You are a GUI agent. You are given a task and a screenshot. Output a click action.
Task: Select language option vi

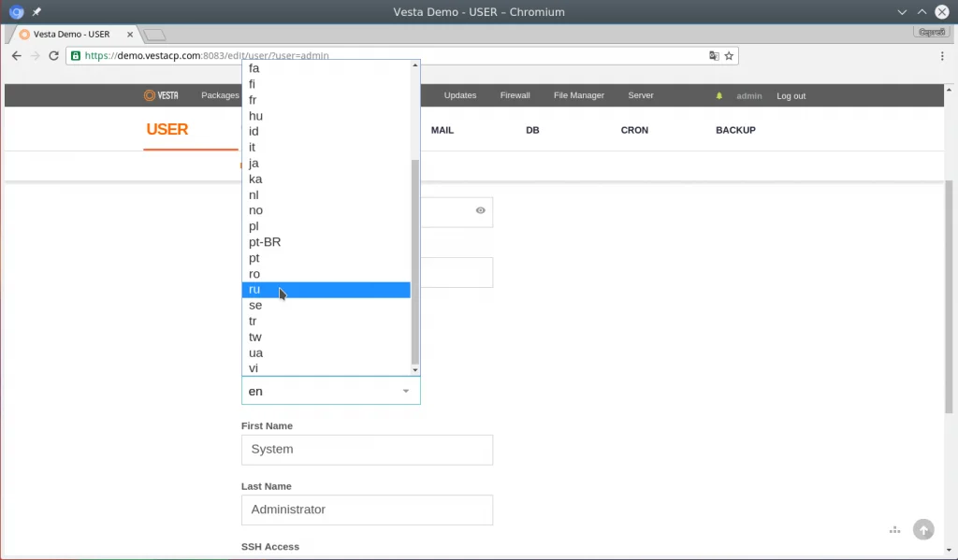[x=327, y=368]
